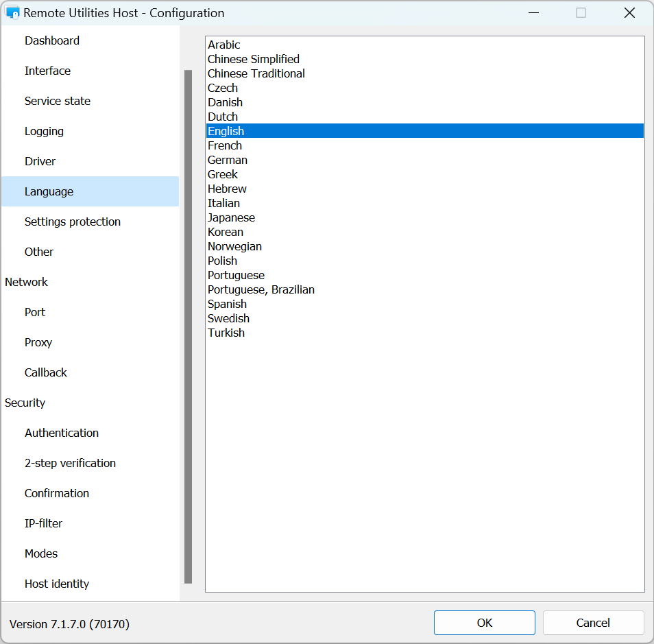The image size is (654, 644).
Task: Open Service state settings
Action: click(x=90, y=101)
